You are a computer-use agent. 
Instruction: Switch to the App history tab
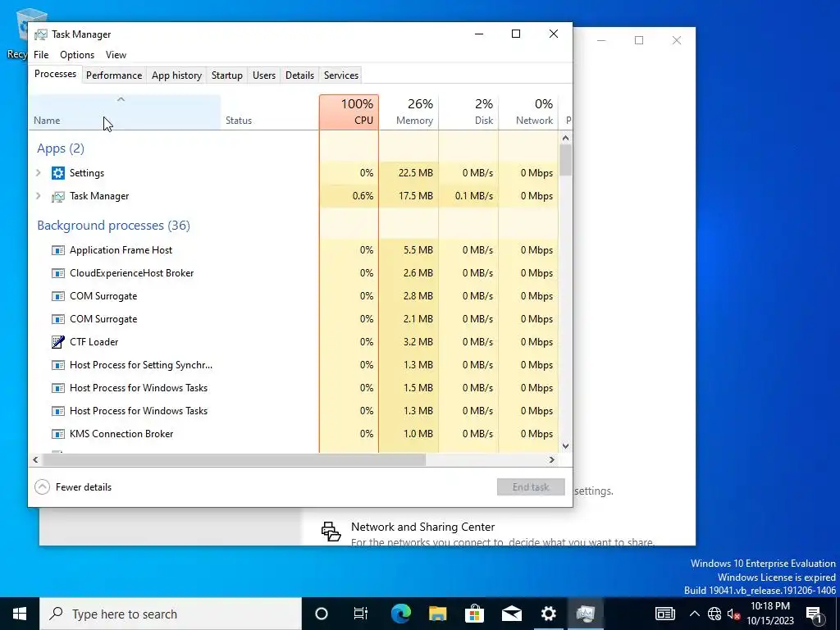pos(177,75)
